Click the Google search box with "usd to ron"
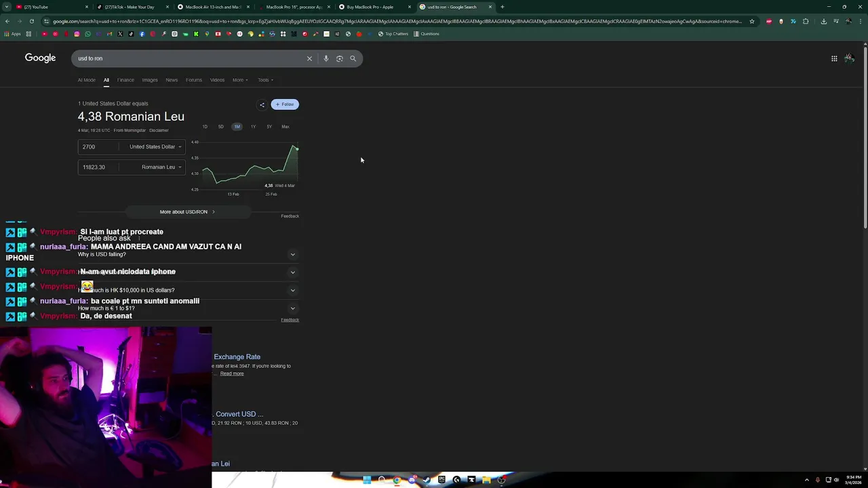 [x=190, y=58]
